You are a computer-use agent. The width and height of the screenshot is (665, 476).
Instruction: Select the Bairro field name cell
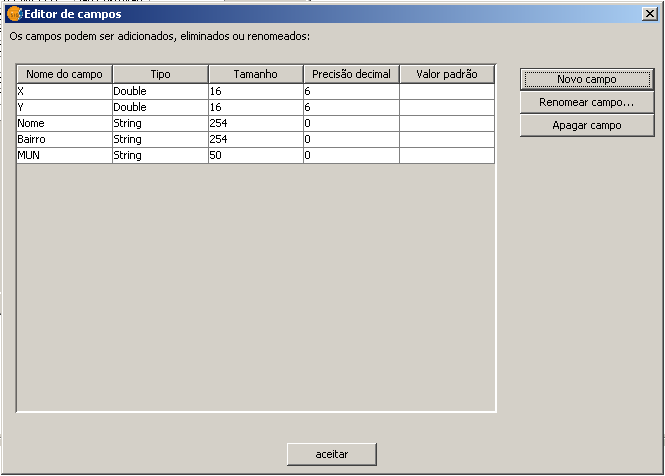click(64, 139)
